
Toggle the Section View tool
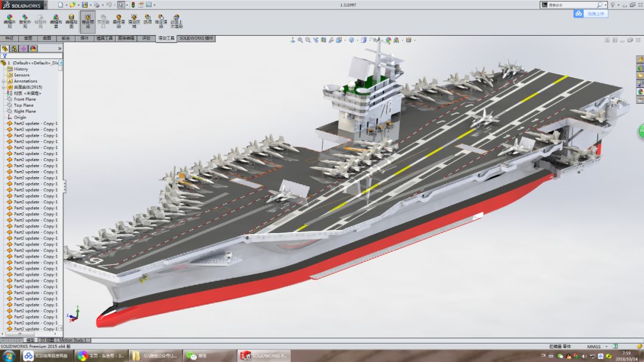tap(323, 39)
